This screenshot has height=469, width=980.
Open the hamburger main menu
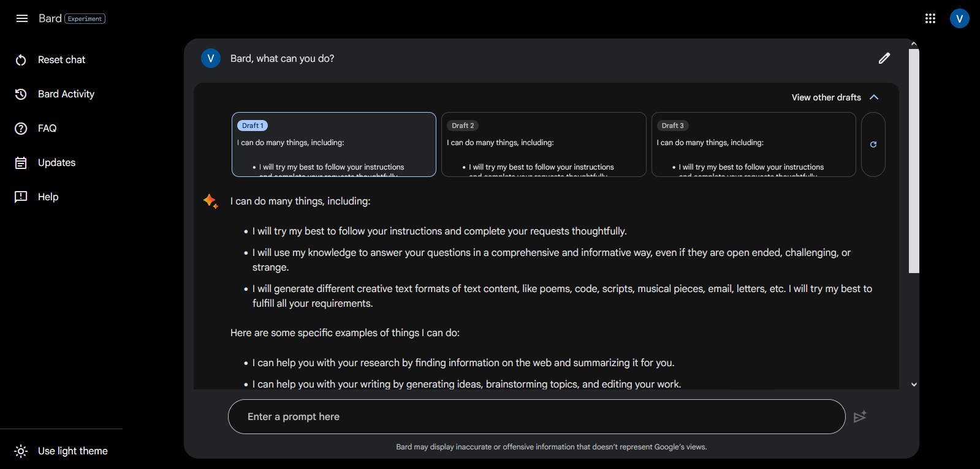pos(22,18)
